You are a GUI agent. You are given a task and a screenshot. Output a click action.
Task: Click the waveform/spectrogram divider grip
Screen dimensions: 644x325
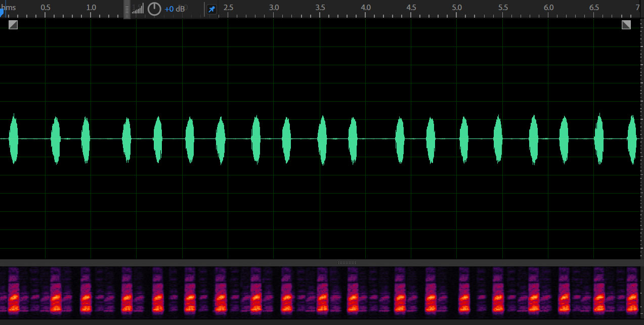coord(347,263)
